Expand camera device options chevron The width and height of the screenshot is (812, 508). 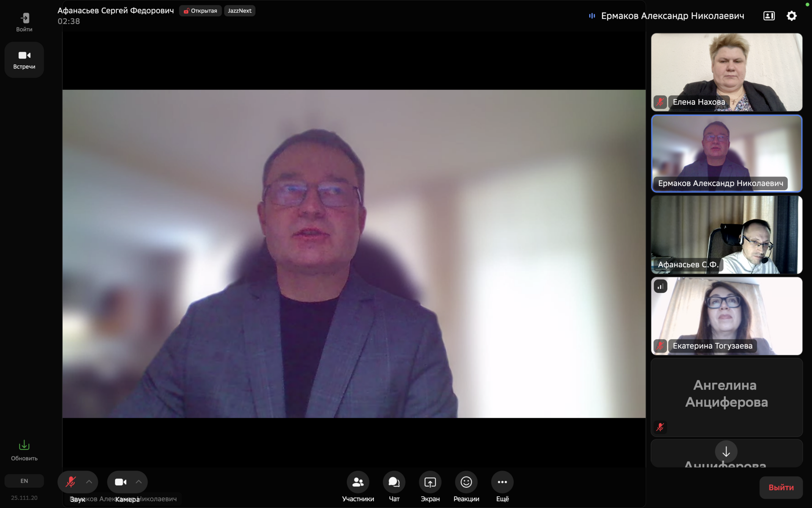click(x=139, y=482)
